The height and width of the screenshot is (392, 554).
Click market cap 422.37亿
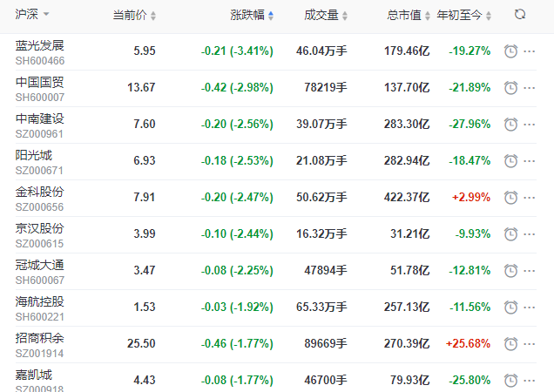coord(407,197)
